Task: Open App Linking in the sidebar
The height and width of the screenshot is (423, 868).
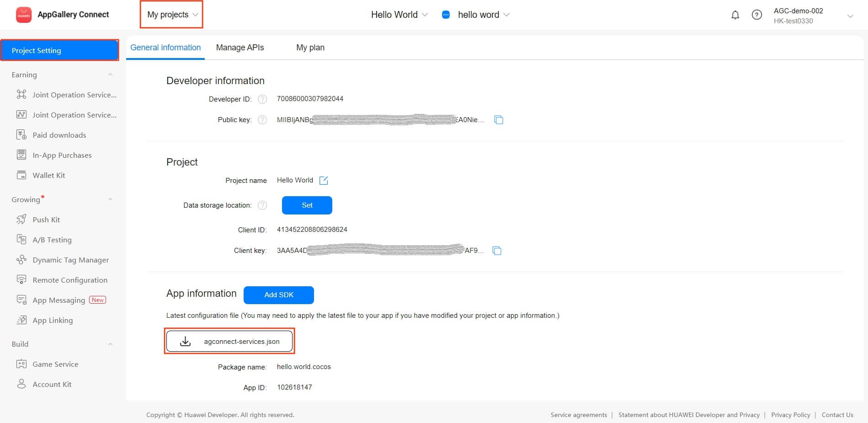Action: point(53,320)
